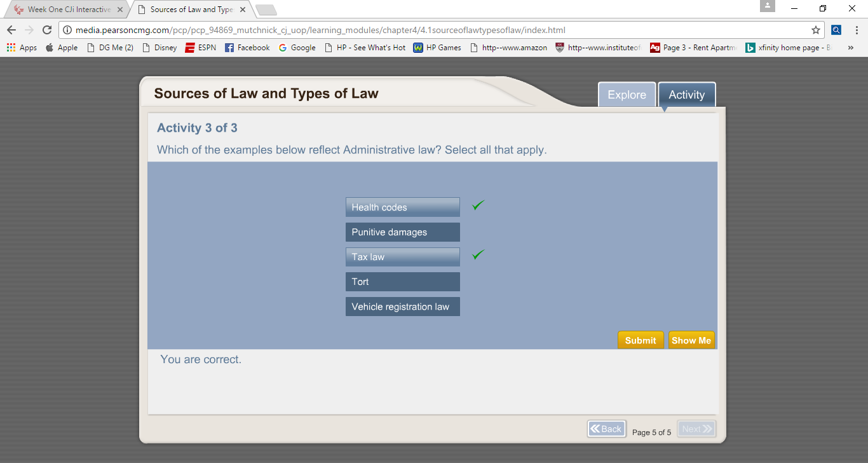Go back using browser back arrow

pyautogui.click(x=11, y=30)
